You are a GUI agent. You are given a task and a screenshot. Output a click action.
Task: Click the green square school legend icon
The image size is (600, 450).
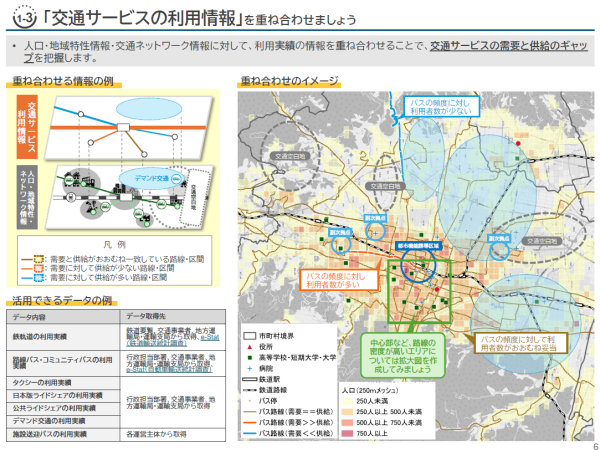click(248, 357)
